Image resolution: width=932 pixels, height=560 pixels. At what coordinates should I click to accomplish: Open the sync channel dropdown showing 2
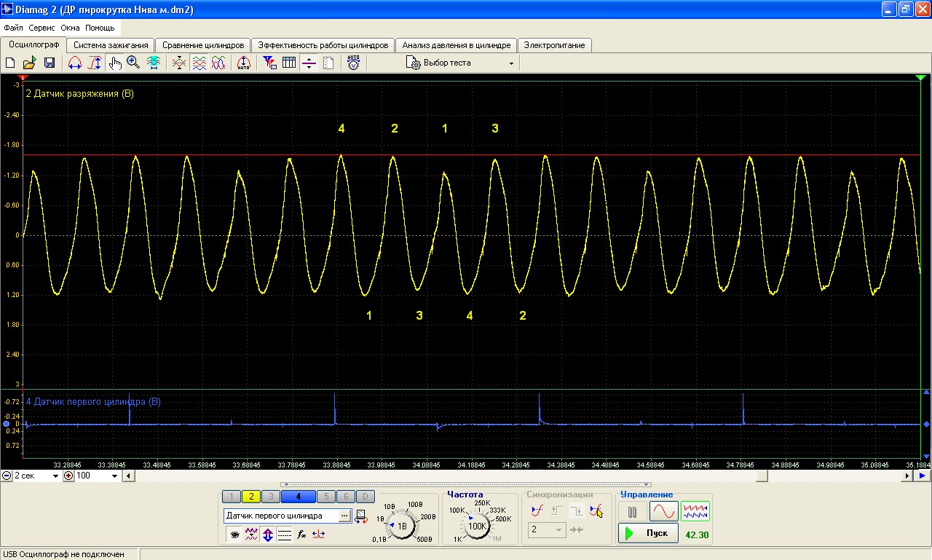(x=546, y=529)
